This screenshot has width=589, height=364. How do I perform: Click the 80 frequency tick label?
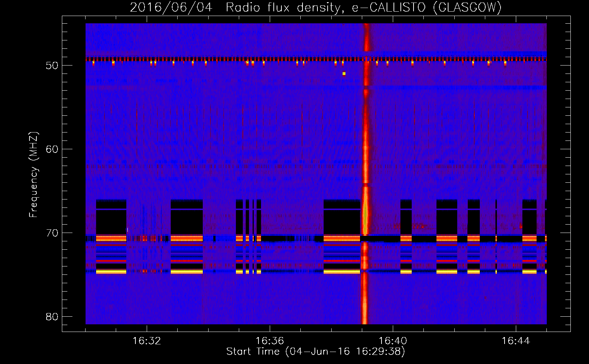coord(52,317)
